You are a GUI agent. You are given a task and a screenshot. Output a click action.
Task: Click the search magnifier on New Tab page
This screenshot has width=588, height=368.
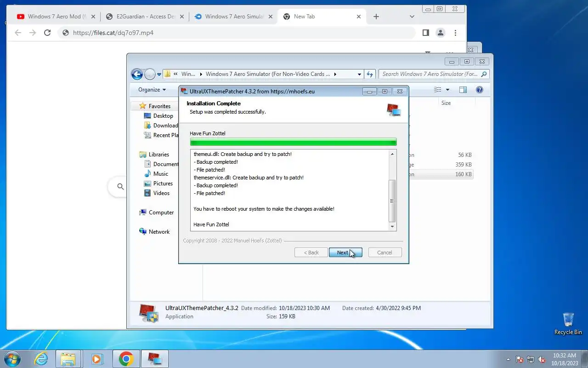pos(120,187)
